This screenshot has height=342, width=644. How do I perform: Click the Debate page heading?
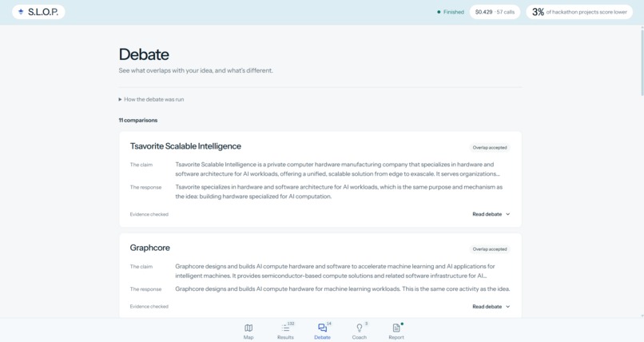[x=144, y=54]
